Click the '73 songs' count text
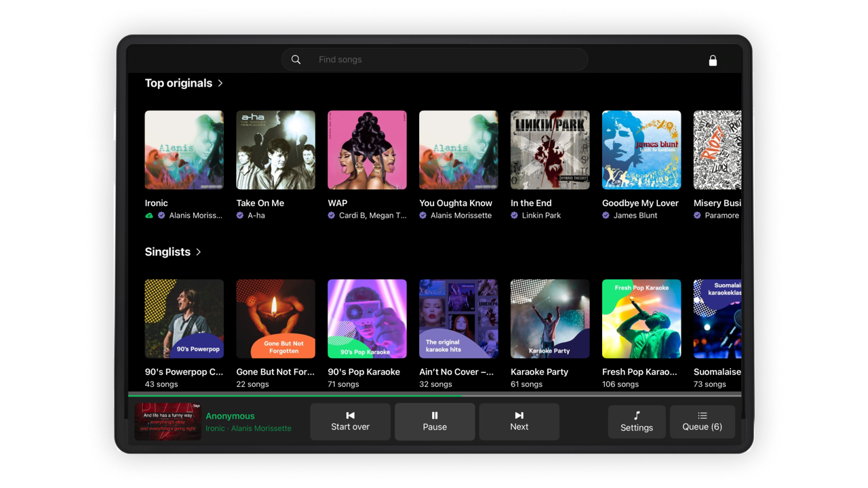 [710, 384]
